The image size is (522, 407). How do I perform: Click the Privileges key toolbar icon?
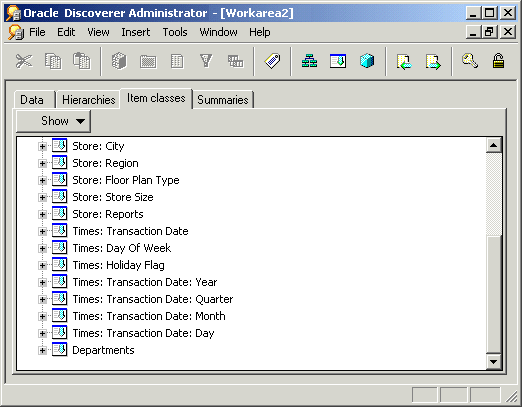pos(470,61)
